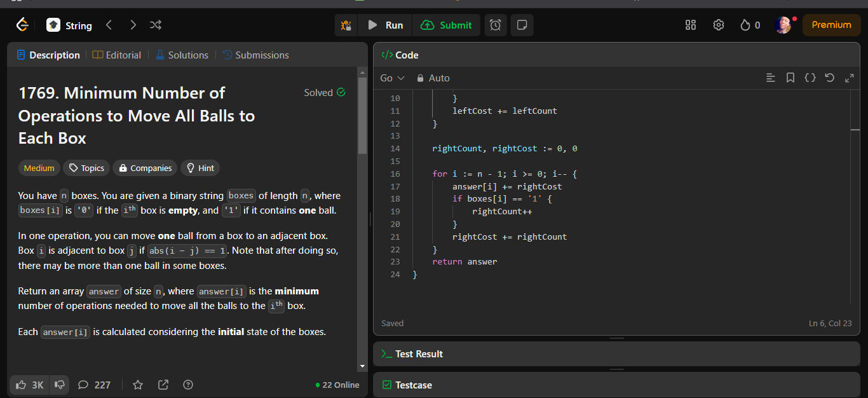Show the Topics tags
This screenshot has height=398, width=868.
(86, 168)
